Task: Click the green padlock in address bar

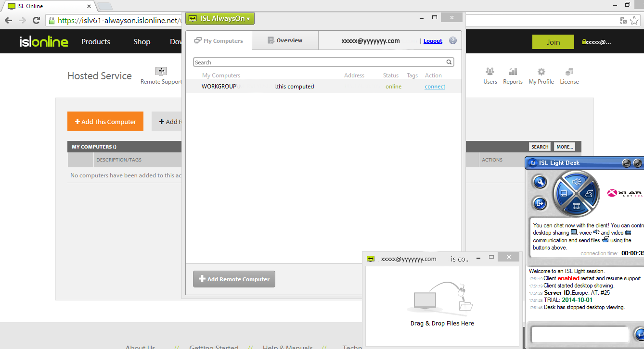Action: tap(52, 21)
